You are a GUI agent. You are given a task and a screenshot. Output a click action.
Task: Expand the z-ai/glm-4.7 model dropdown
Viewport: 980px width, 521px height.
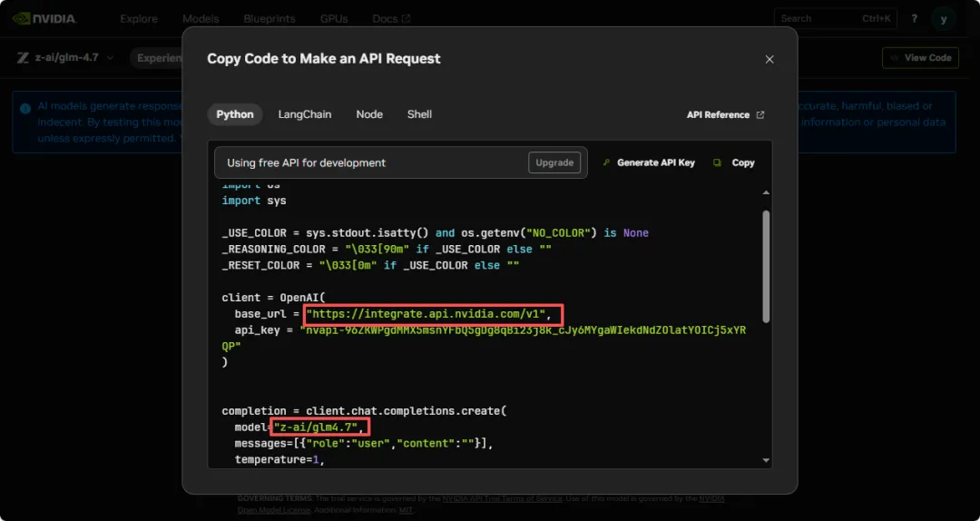111,57
